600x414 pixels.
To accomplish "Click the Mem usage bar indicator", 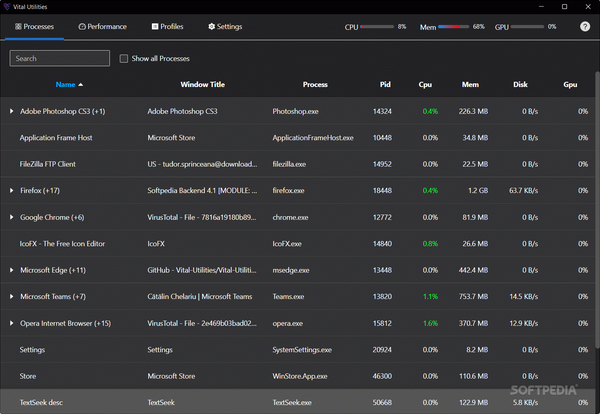I will click(x=454, y=27).
